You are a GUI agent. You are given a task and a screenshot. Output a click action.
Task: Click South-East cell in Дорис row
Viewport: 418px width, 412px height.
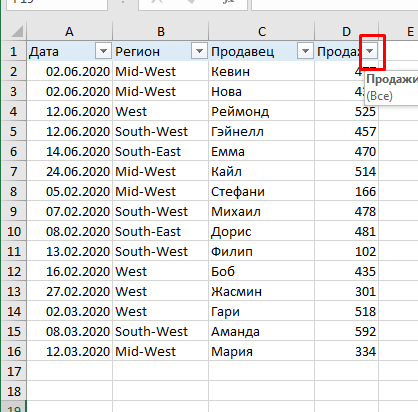coord(161,232)
